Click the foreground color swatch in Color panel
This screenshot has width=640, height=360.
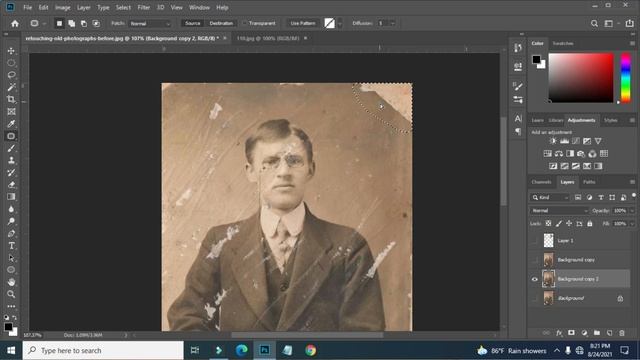[x=536, y=60]
